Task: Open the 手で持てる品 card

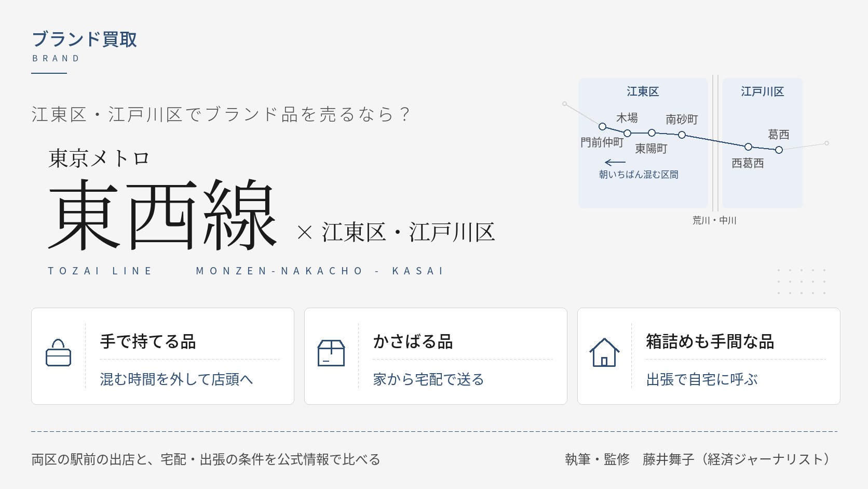Action: point(162,356)
